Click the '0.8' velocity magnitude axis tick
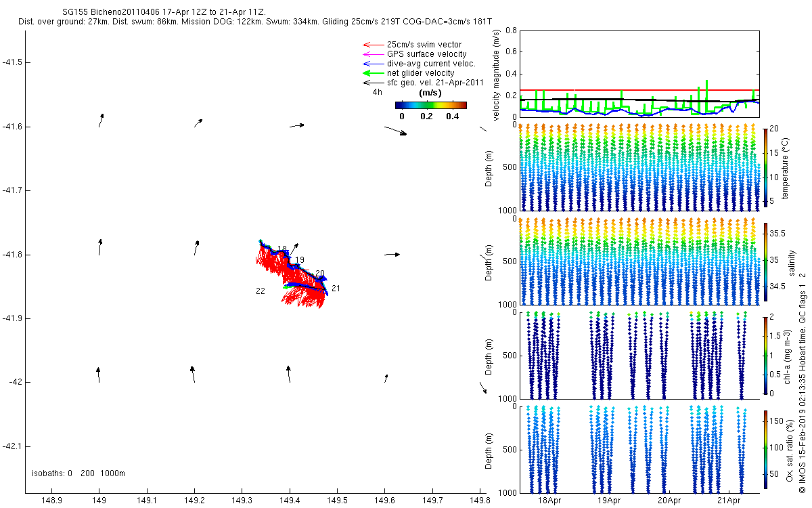Image resolution: width=812 pixels, height=508 pixels. (x=511, y=30)
